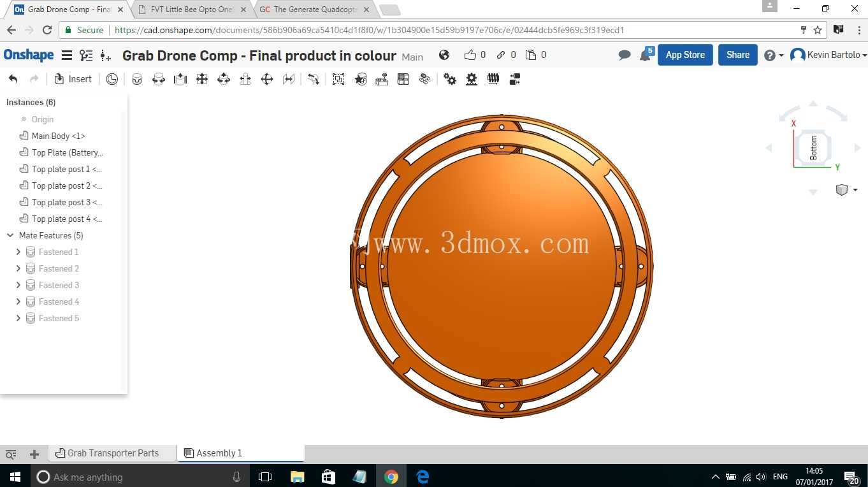The image size is (868, 487).
Task: Select the Linear relation tool
Action: (x=515, y=79)
